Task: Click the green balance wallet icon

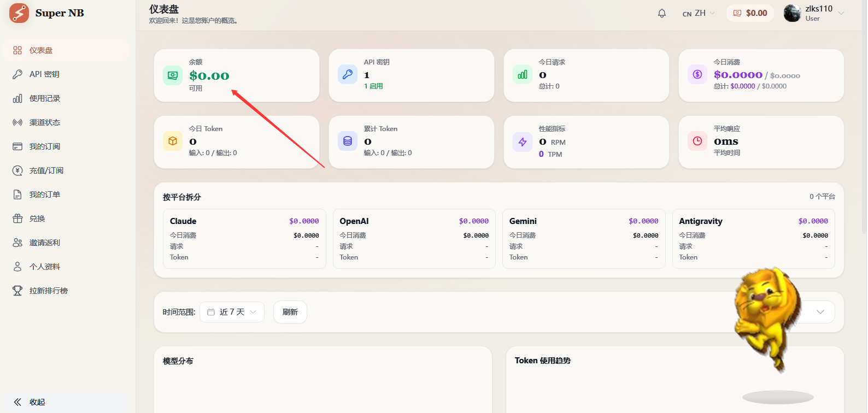Action: point(173,75)
